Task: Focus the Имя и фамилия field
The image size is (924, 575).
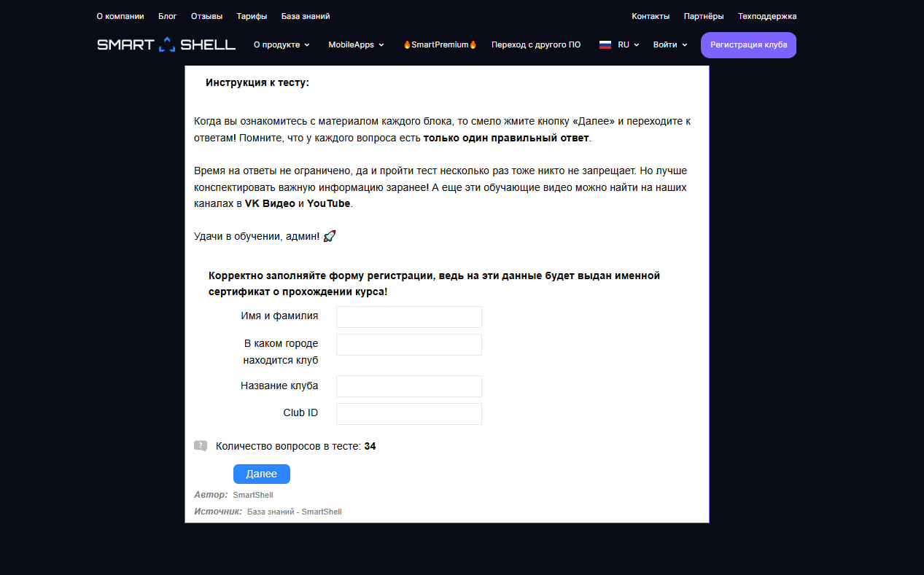Action: click(409, 317)
